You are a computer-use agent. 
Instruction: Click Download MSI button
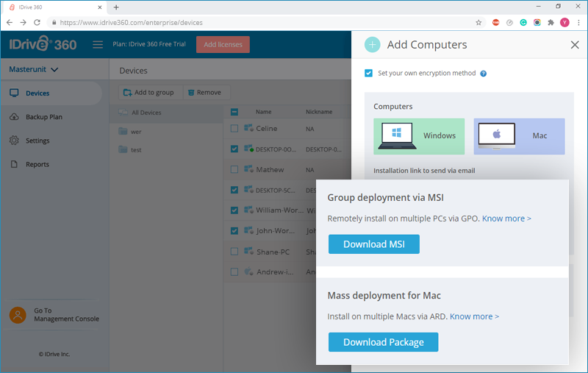(374, 244)
